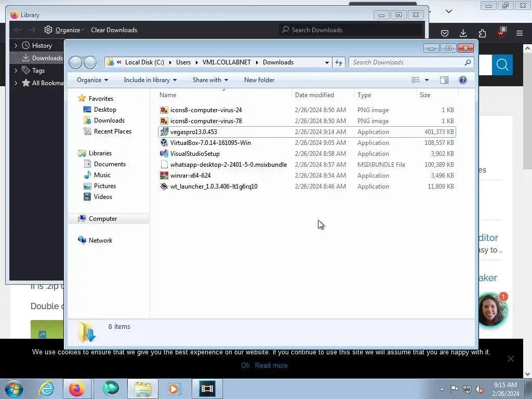Expand History tree item in Library
Viewport: 532px width, 399px height.
16,46
